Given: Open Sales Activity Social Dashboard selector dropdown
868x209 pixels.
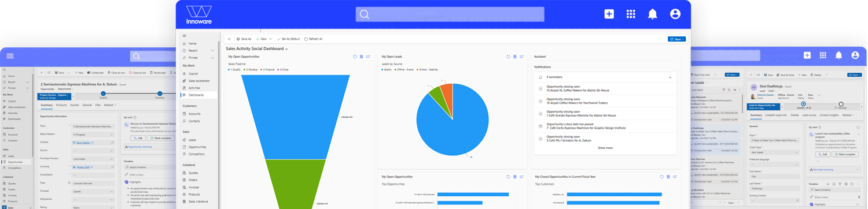Looking at the screenshot, I should point(286,49).
